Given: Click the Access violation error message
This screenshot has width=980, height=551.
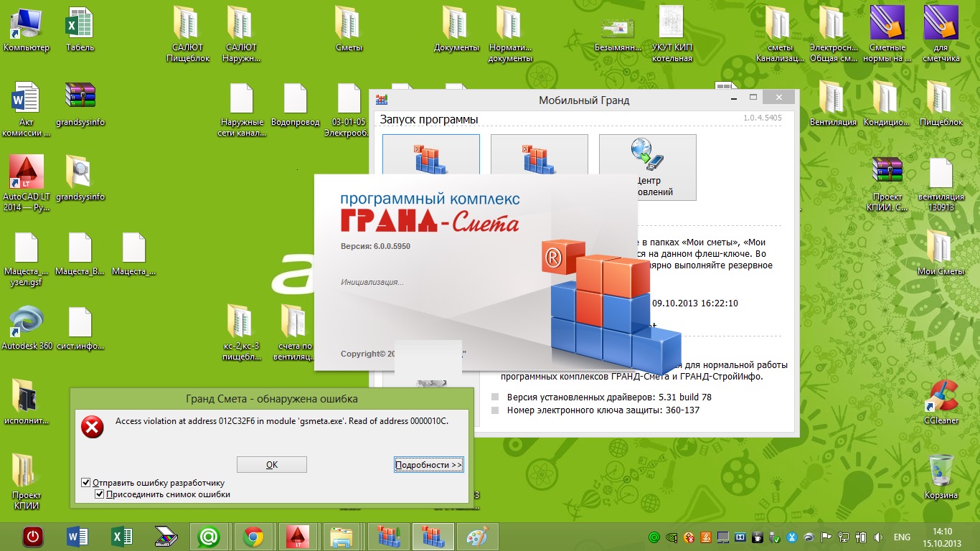Looking at the screenshot, I should click(x=282, y=421).
